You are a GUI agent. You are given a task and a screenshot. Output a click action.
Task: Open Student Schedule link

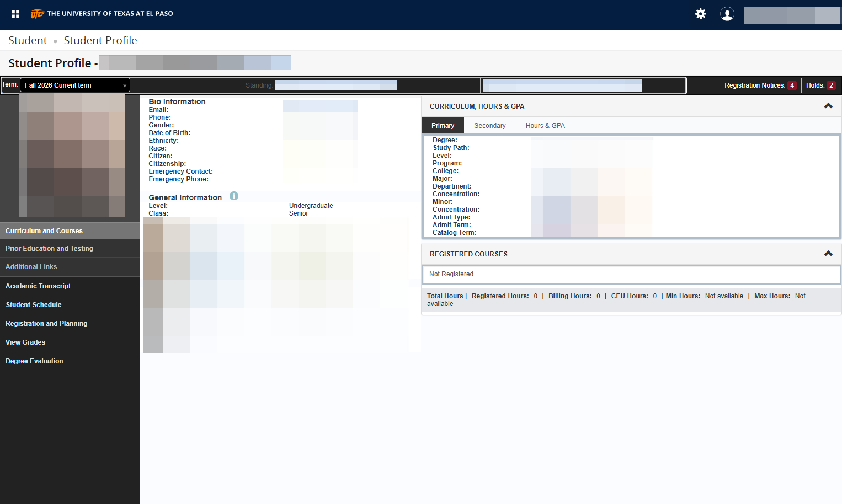point(34,305)
